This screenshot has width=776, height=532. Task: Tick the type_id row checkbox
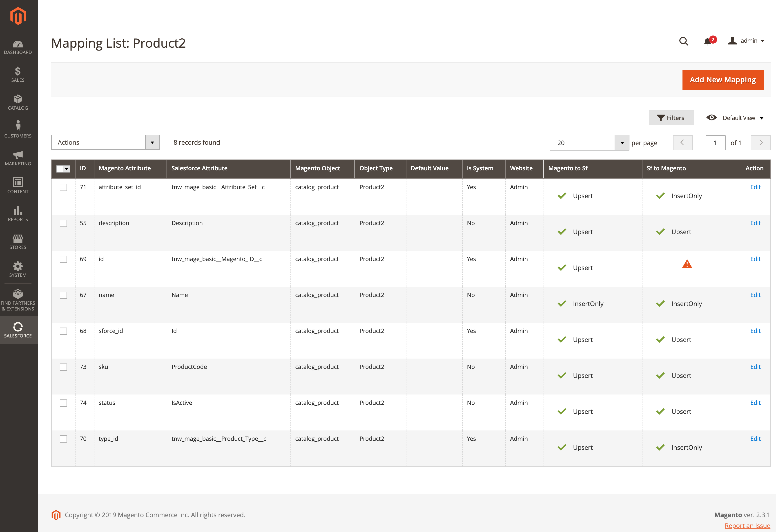[x=63, y=439]
